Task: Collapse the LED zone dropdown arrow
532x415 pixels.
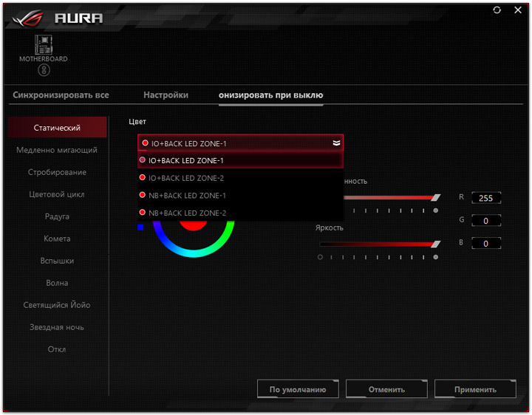Action: click(x=336, y=143)
